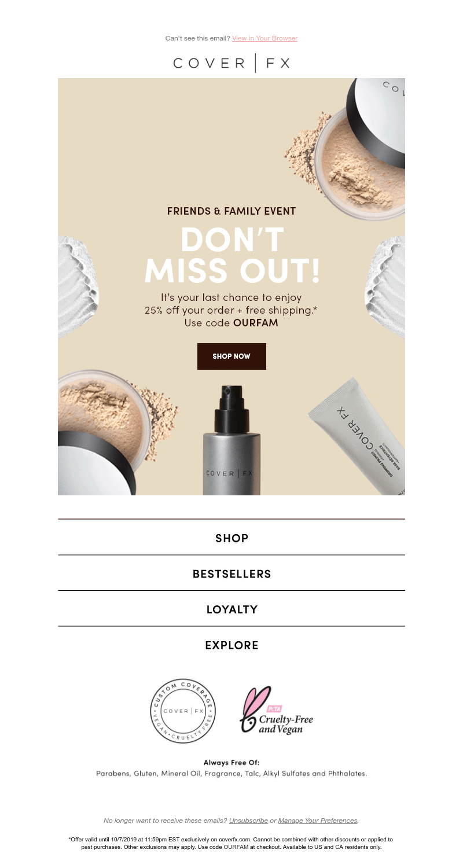Viewport: 463px width, 868px height.
Task: Click the PETA Cruelty-Free and Vegan bunny logo
Action: (x=277, y=710)
